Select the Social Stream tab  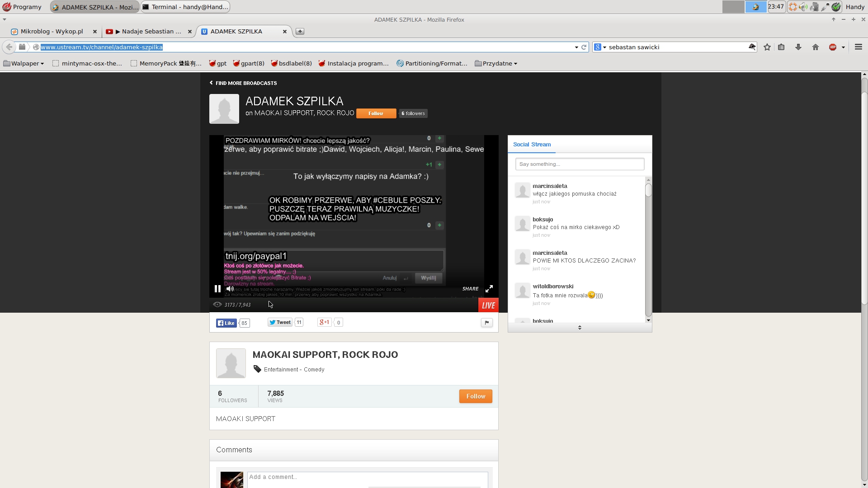pos(532,145)
